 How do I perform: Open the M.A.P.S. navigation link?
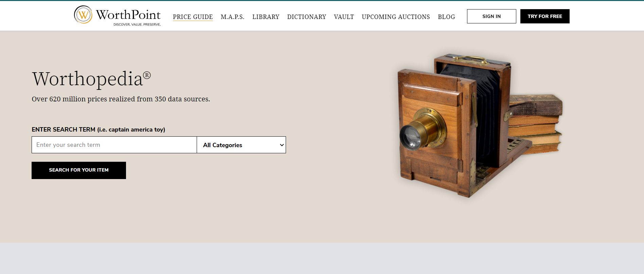(x=232, y=17)
